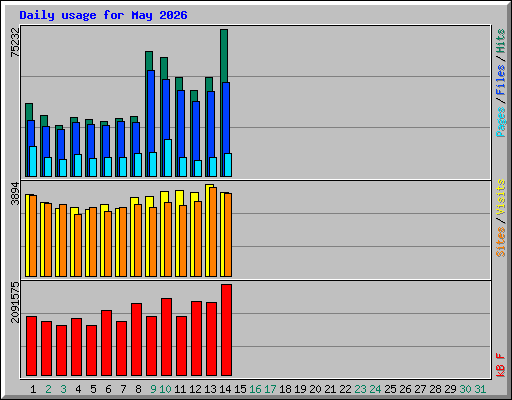Viewport: 512px width, 400px height.
Task: Click the 'Daily usage for May 2026' title
Action: pyautogui.click(x=103, y=15)
